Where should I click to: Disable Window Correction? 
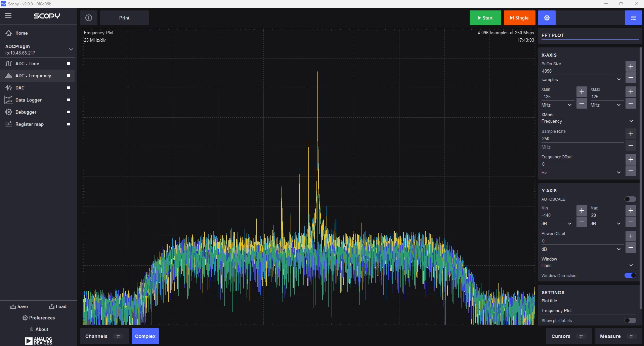[630, 275]
